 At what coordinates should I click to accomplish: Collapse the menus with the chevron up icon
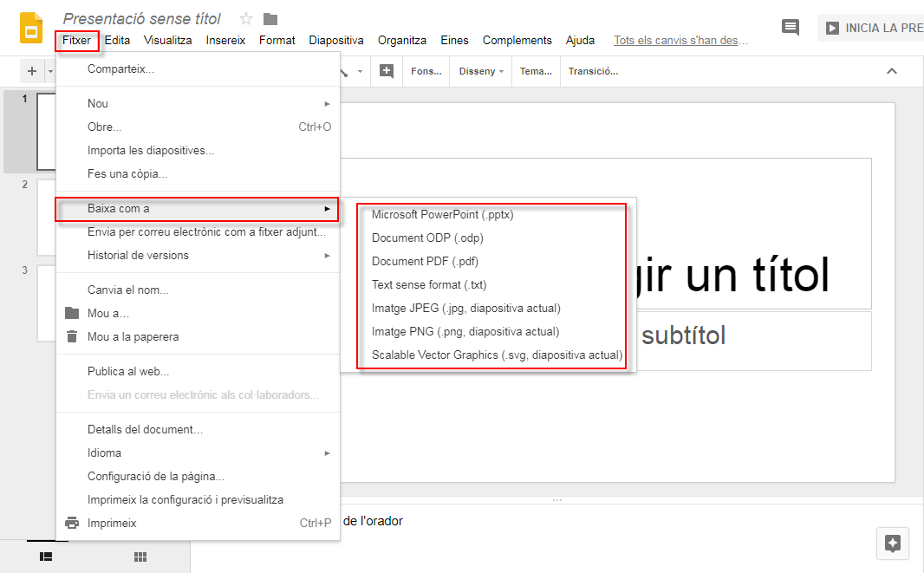pyautogui.click(x=892, y=71)
